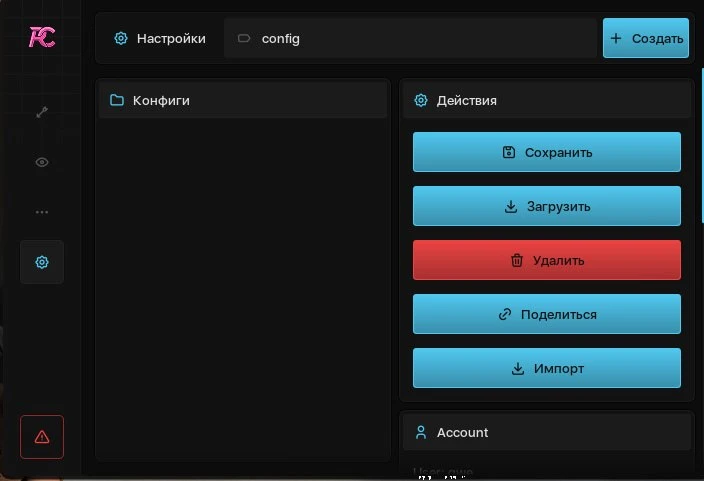Viewport: 704px width, 481px height.
Task: Click the red Удалить button
Action: [x=547, y=260]
